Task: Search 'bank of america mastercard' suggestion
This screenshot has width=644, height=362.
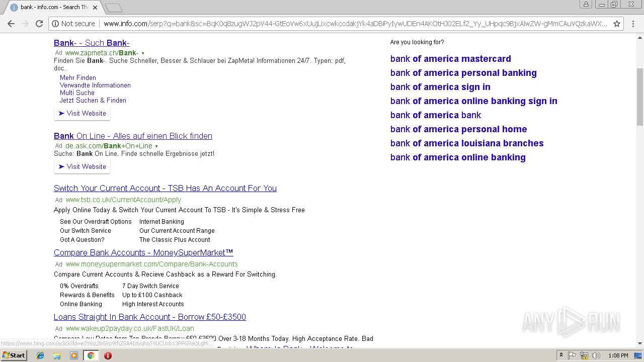Action: tap(451, 59)
